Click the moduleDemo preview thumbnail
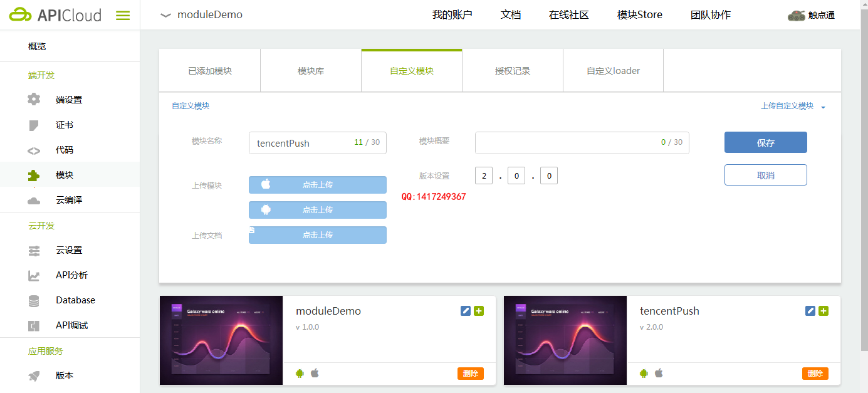Image resolution: width=868 pixels, height=393 pixels. click(221, 340)
